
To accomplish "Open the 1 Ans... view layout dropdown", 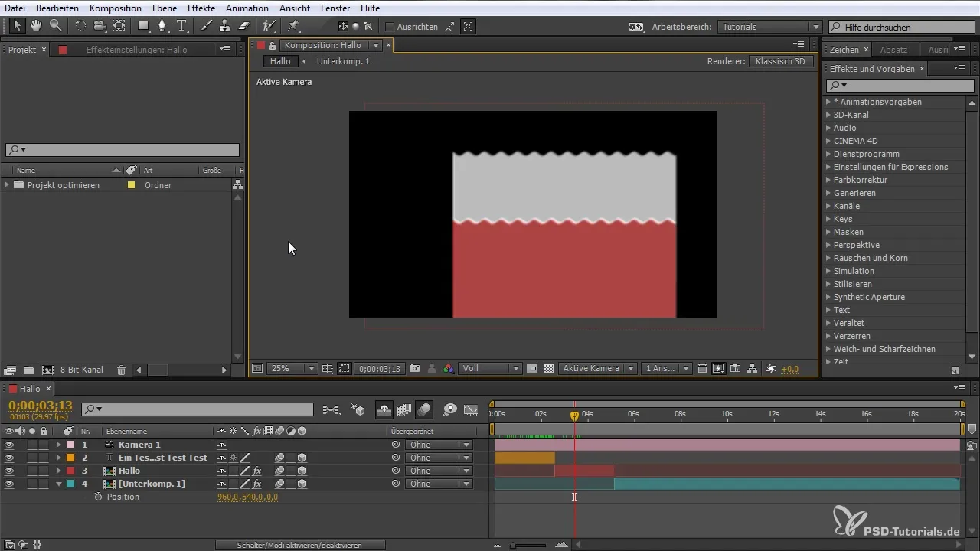I will [x=667, y=368].
